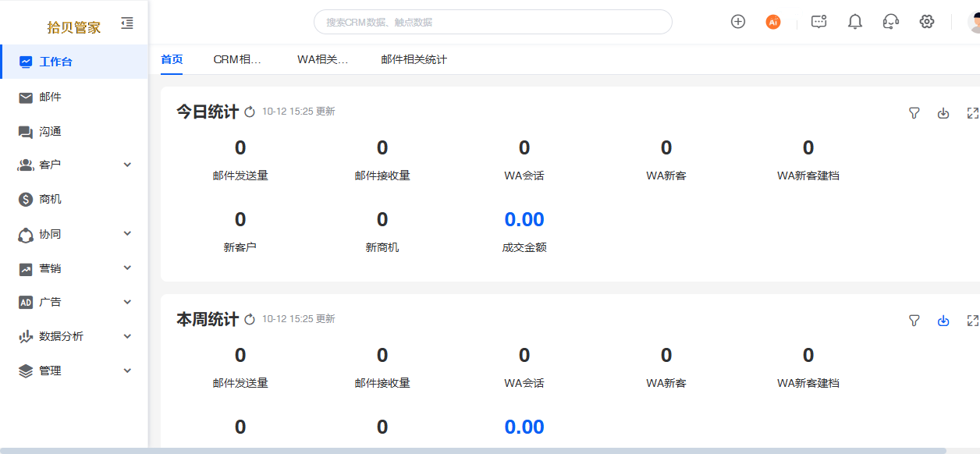The image size is (980, 454).
Task: Click the 今日统计 WA新客 value
Action: (x=666, y=147)
